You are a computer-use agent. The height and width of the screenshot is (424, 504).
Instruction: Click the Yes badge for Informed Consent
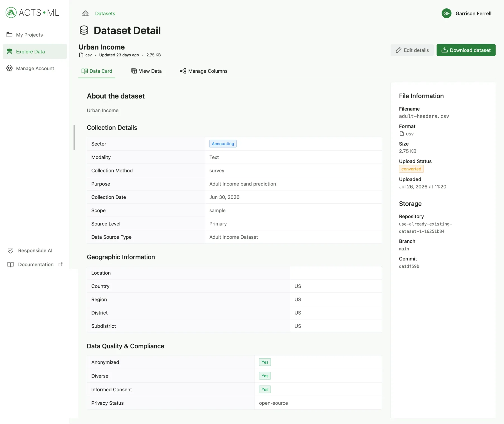(265, 389)
